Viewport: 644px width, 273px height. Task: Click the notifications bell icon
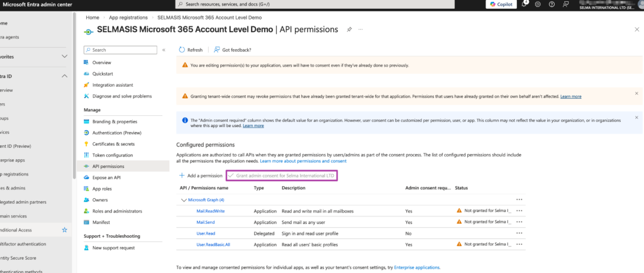(x=525, y=4)
